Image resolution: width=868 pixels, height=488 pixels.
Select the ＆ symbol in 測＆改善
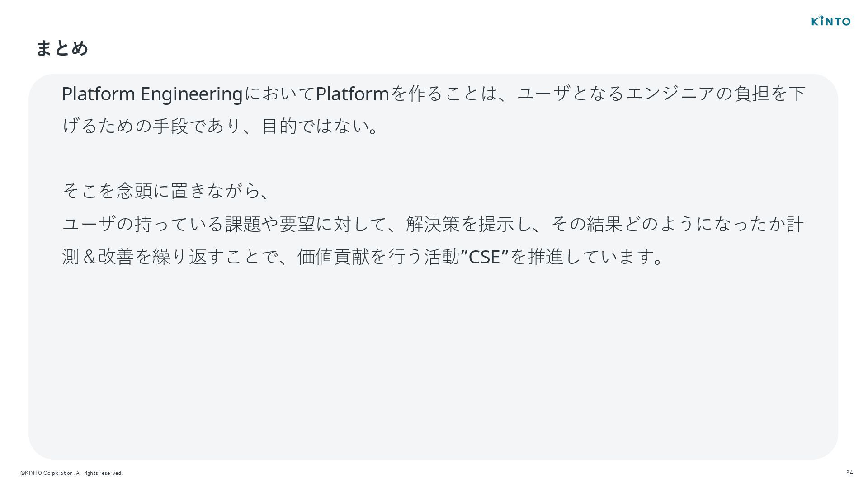coord(89,257)
